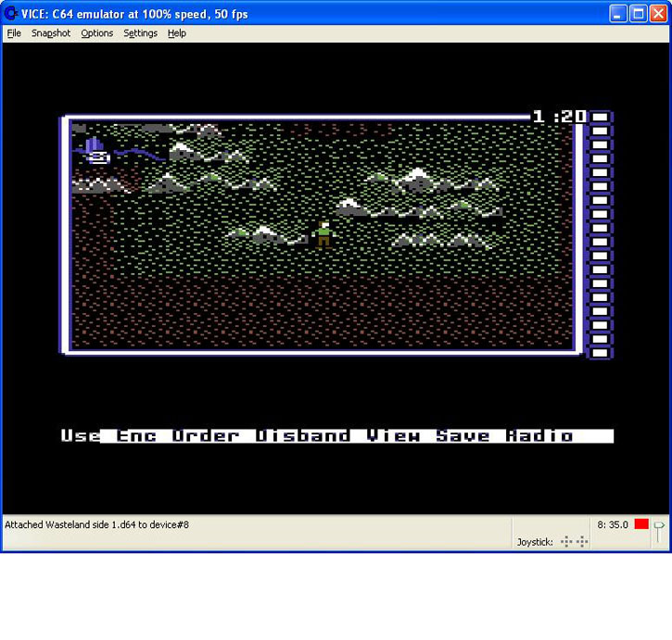The width and height of the screenshot is (672, 640).
Task: Choose the Disband command
Action: 302,436
